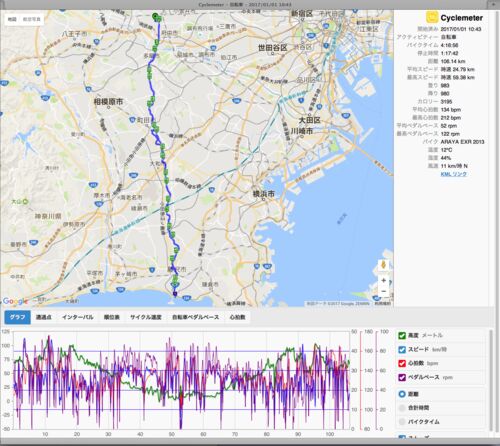Select the 距離 radio button

(x=402, y=394)
